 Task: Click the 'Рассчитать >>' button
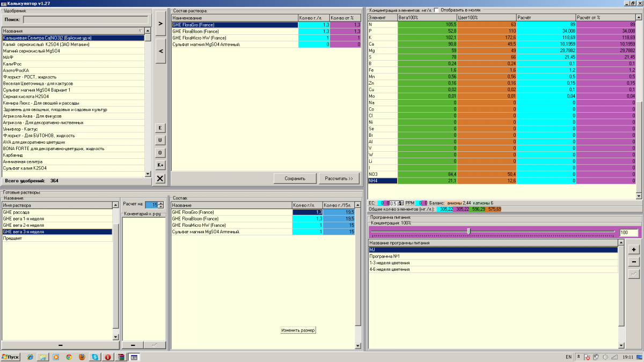click(x=339, y=179)
